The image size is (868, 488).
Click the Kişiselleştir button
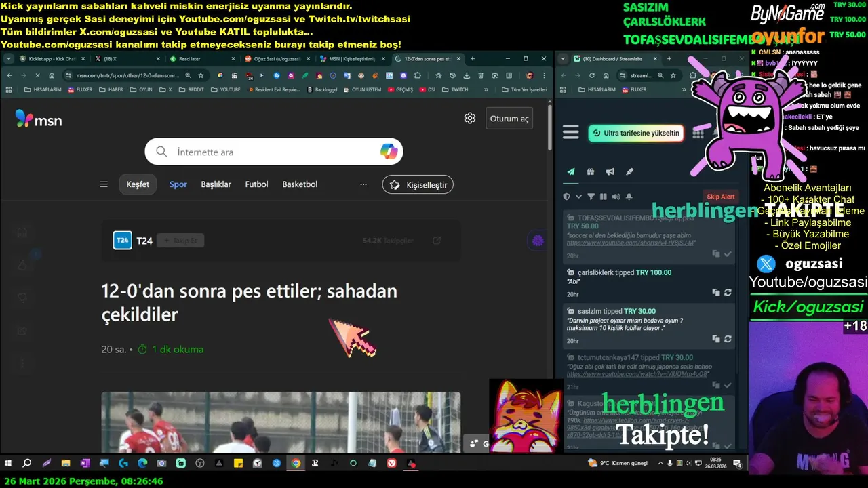tap(418, 184)
